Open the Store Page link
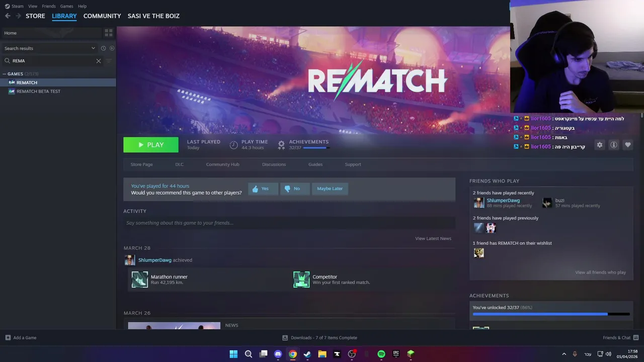The width and height of the screenshot is (644, 362). [141, 164]
